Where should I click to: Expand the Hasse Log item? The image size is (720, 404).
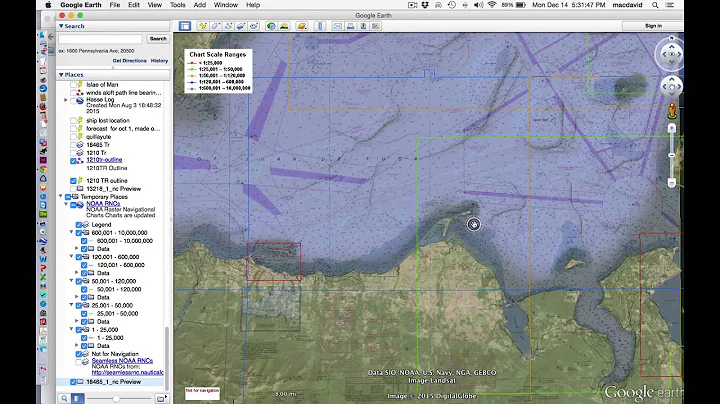click(66, 100)
